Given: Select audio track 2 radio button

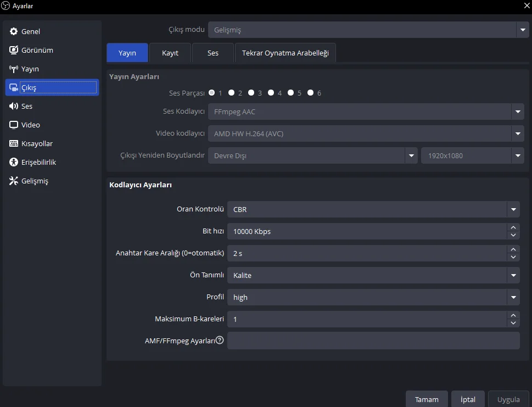Looking at the screenshot, I should [232, 93].
